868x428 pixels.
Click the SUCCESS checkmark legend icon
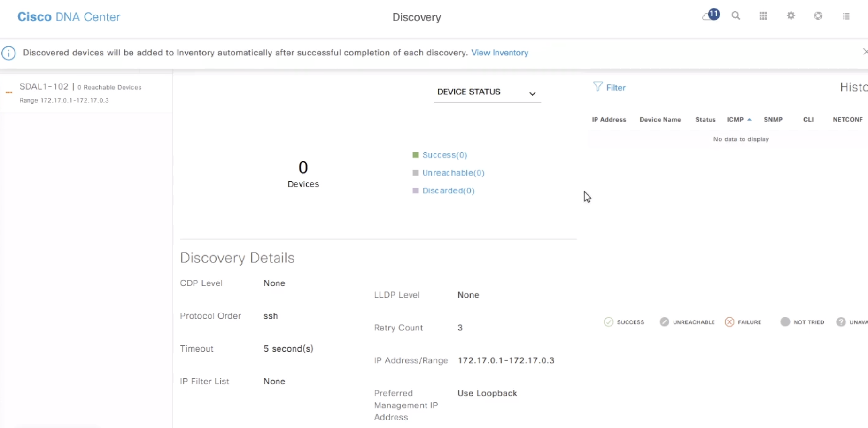608,322
